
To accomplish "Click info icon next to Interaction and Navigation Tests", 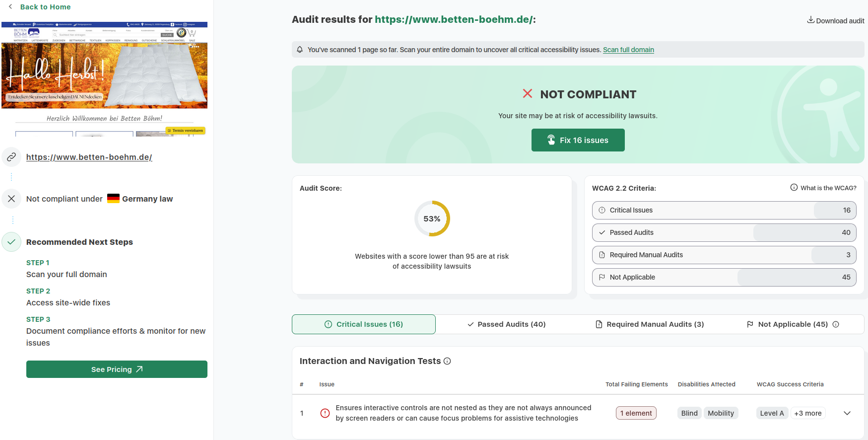I will pos(447,361).
